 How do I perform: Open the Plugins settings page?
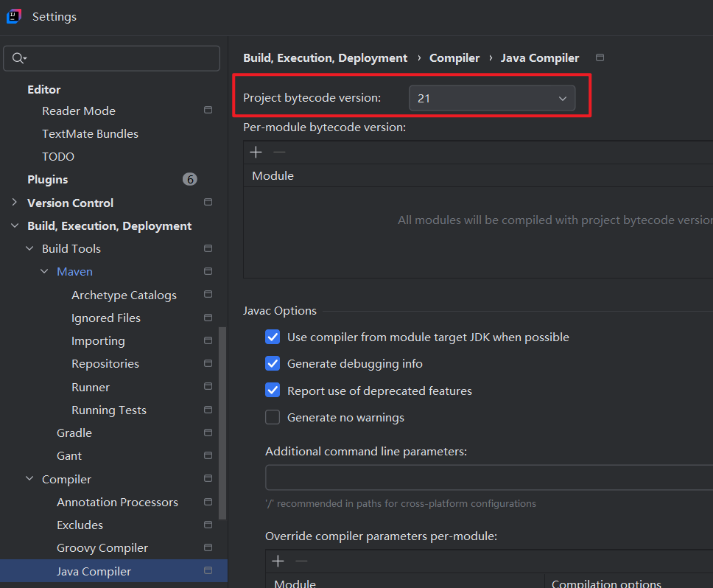(x=47, y=180)
